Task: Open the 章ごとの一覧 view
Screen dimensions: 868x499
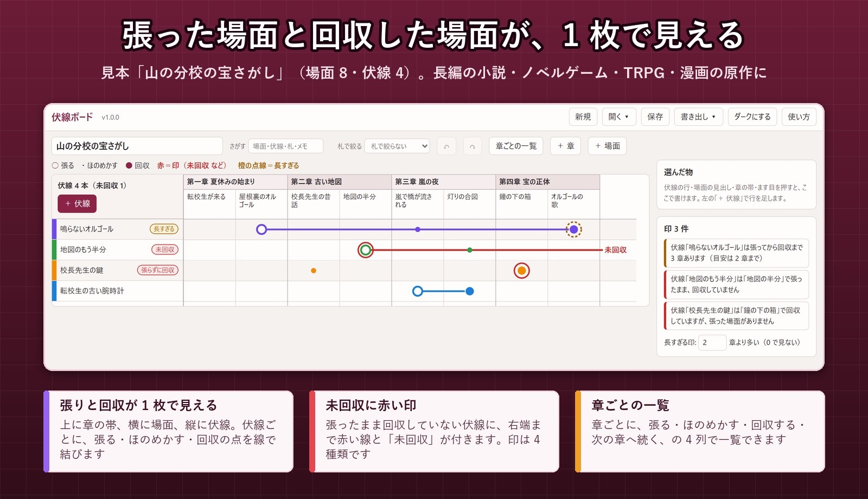Action: [516, 146]
